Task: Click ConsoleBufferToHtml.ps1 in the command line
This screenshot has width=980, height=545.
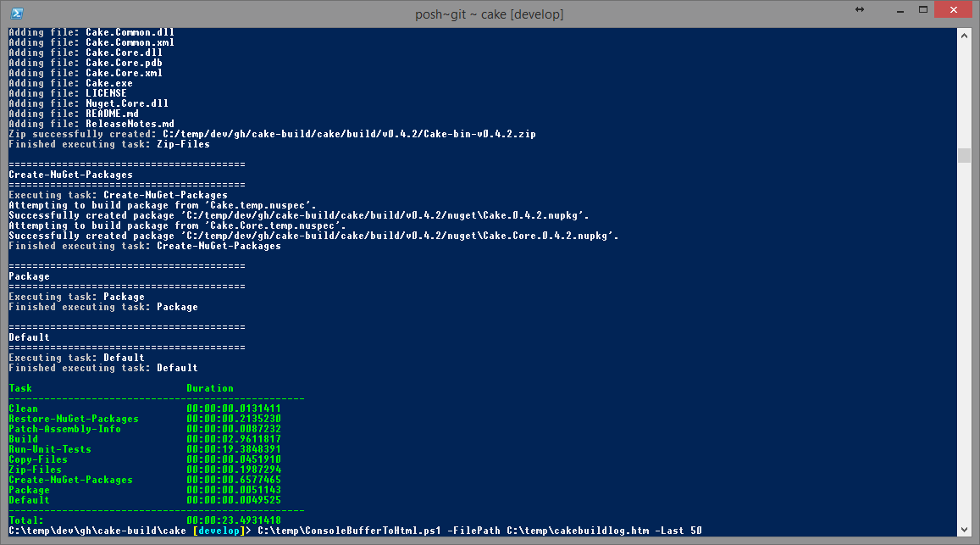Action: pyautogui.click(x=349, y=531)
